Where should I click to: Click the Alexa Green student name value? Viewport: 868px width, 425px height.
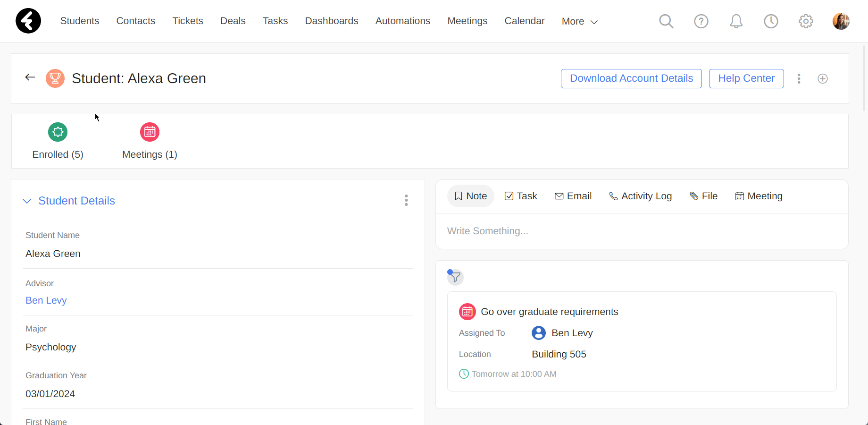tap(53, 254)
